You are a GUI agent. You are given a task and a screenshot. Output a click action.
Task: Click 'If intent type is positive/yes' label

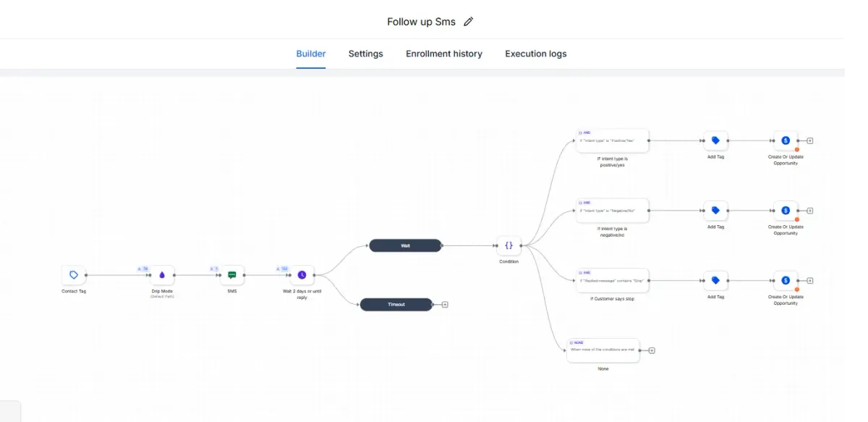pyautogui.click(x=611, y=161)
